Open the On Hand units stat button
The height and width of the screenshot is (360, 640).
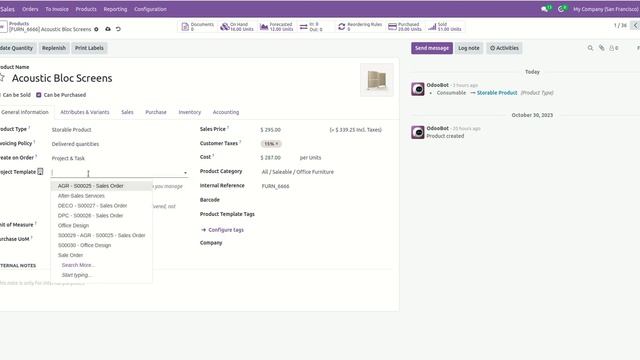tap(237, 27)
